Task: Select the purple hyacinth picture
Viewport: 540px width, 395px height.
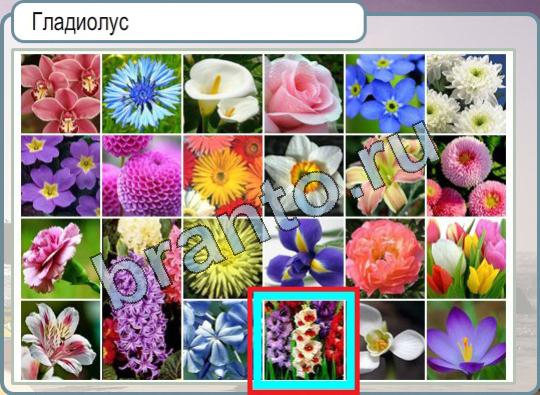Action: (142, 299)
